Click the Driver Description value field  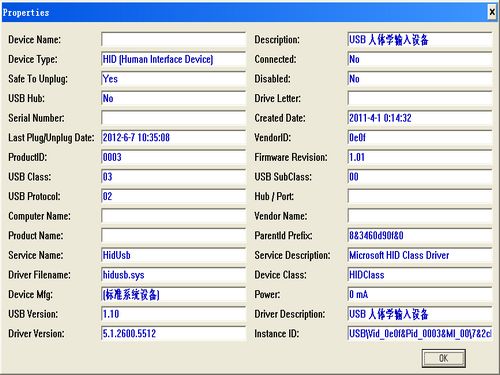click(x=420, y=314)
